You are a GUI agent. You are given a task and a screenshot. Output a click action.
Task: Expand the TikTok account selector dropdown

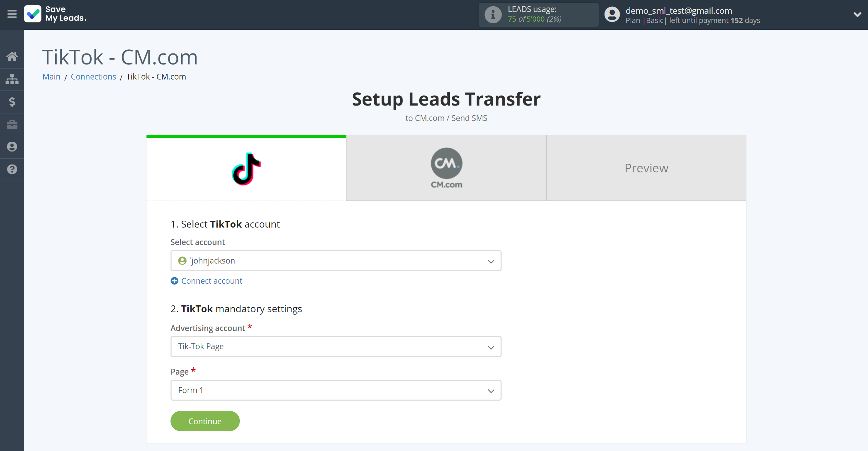(491, 261)
